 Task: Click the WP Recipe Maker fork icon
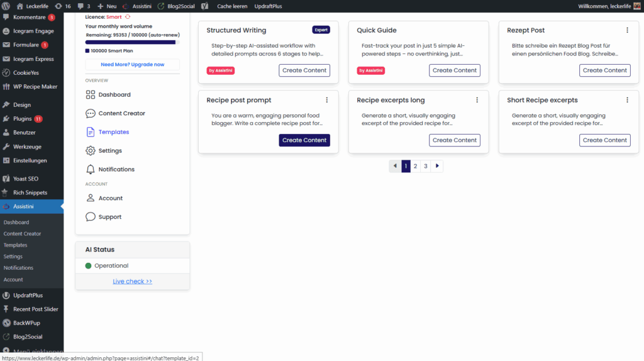(x=6, y=87)
